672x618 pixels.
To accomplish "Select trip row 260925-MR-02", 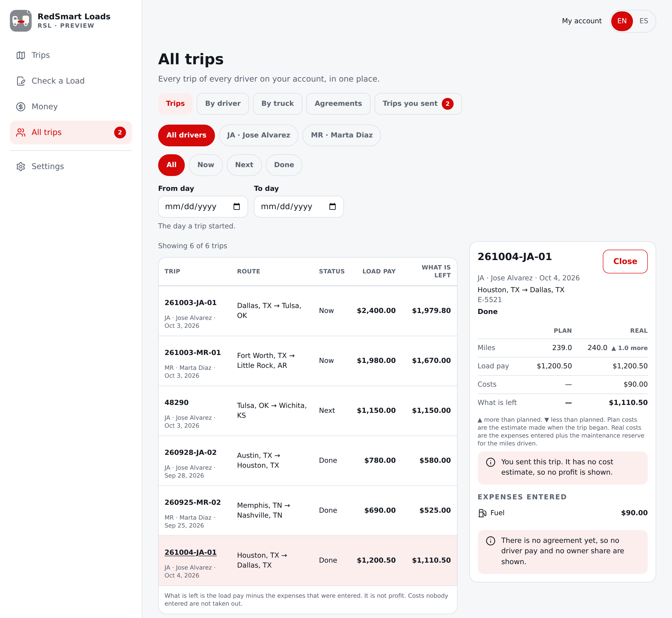I will pyautogui.click(x=308, y=511).
